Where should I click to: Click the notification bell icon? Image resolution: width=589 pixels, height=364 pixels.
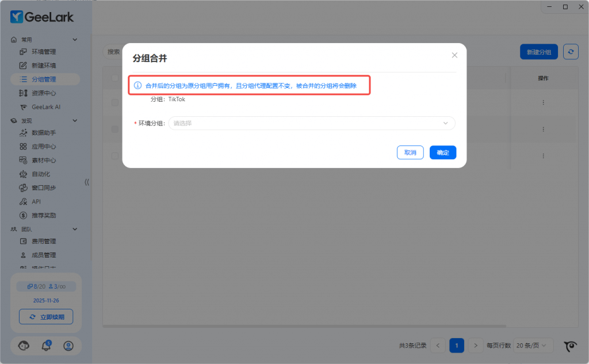[46, 346]
